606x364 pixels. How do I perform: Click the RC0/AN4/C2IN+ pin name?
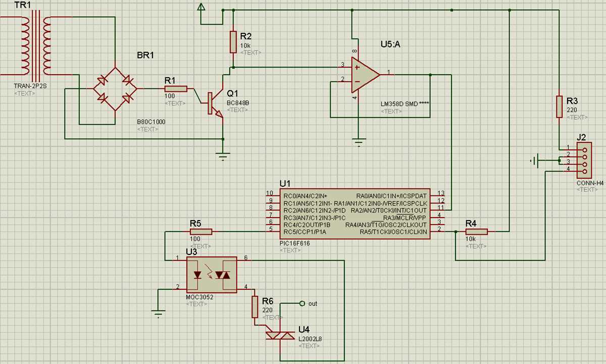305,195
